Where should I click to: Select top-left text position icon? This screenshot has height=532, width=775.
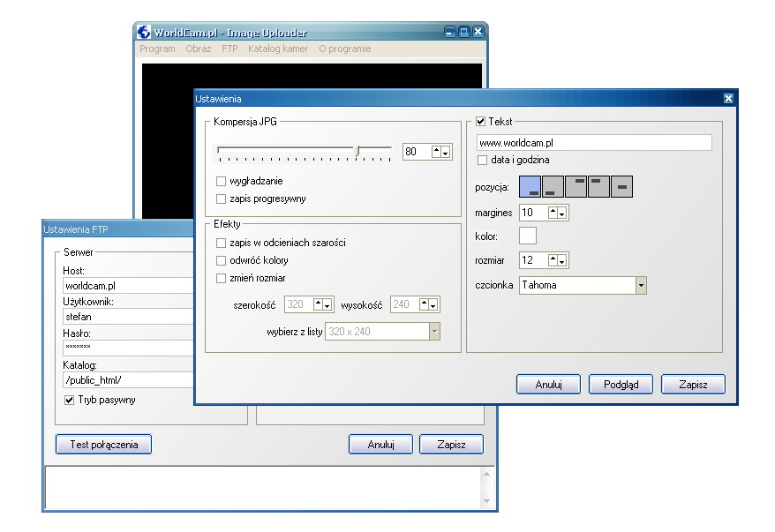coord(598,186)
